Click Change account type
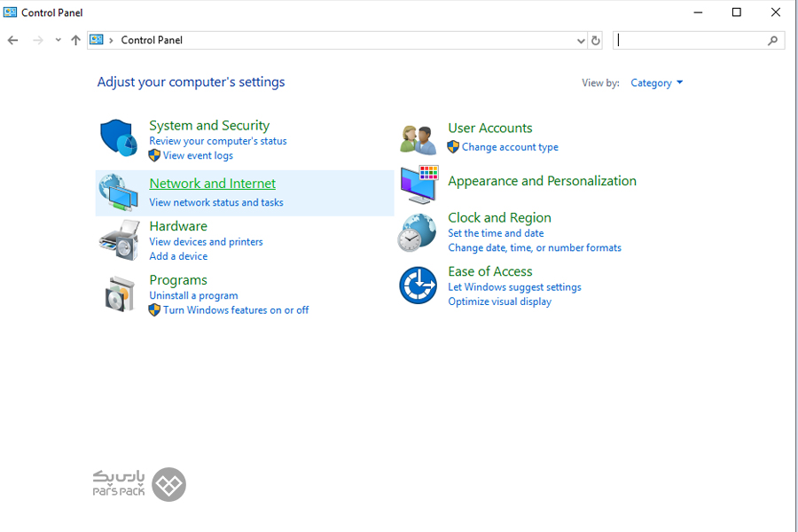The image size is (798, 532). (510, 147)
